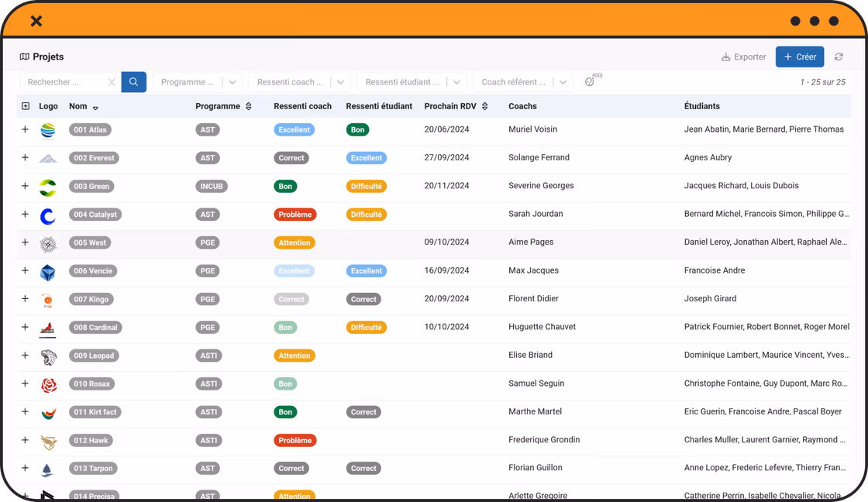Viewport: 868px width, 502px height.
Task: Click the 010 Rosax rose logo
Action: pyautogui.click(x=49, y=385)
